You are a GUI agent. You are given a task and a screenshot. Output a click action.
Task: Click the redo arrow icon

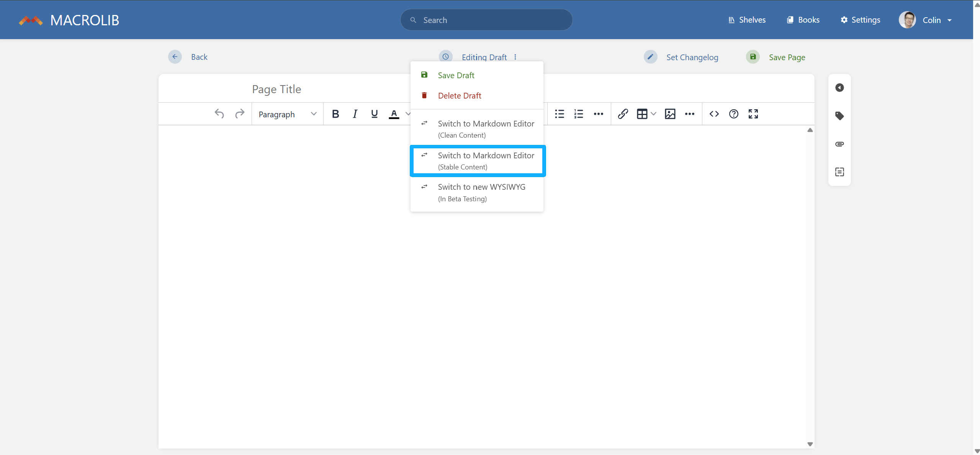coord(240,114)
